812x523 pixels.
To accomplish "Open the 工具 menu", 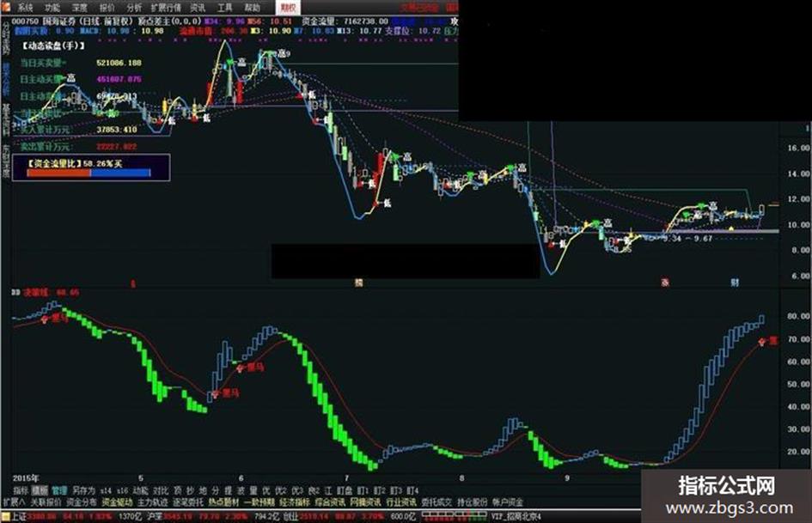I will click(224, 7).
